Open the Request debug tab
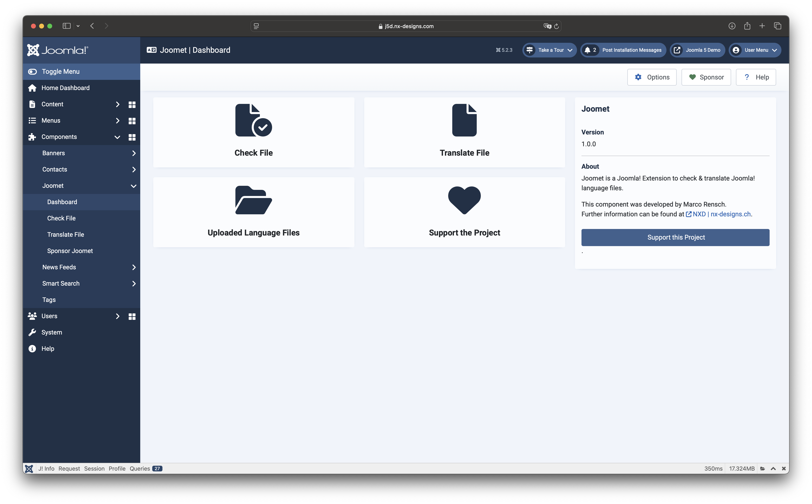This screenshot has width=812, height=504. (69, 468)
